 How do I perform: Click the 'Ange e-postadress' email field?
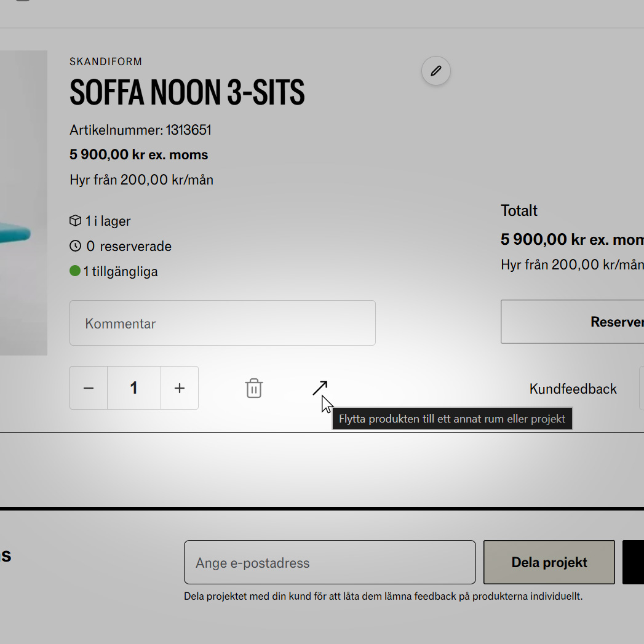330,562
